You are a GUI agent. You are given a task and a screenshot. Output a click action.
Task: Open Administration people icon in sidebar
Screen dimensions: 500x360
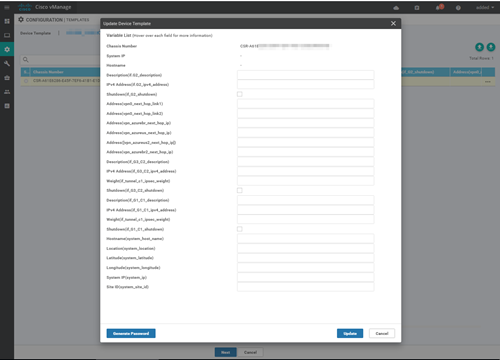click(7, 92)
